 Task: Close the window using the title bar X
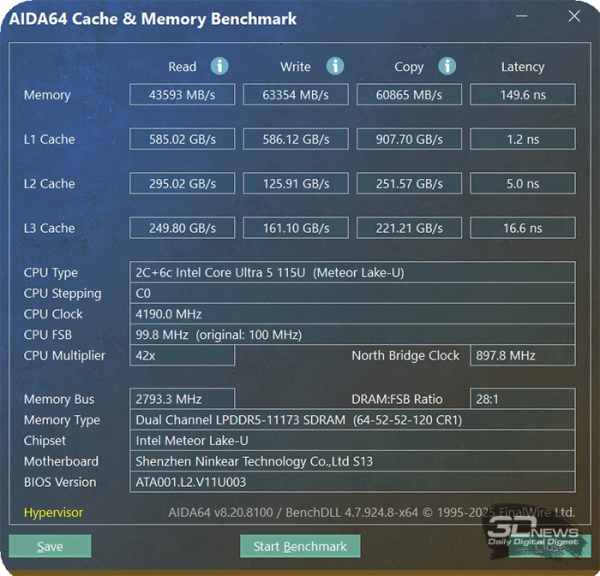(572, 18)
